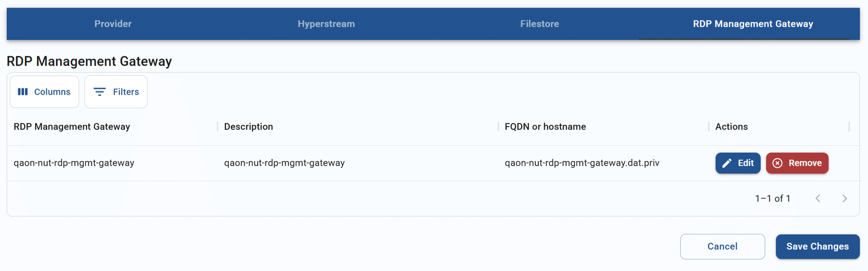
Task: Switch to the Provider tab
Action: [x=113, y=24]
